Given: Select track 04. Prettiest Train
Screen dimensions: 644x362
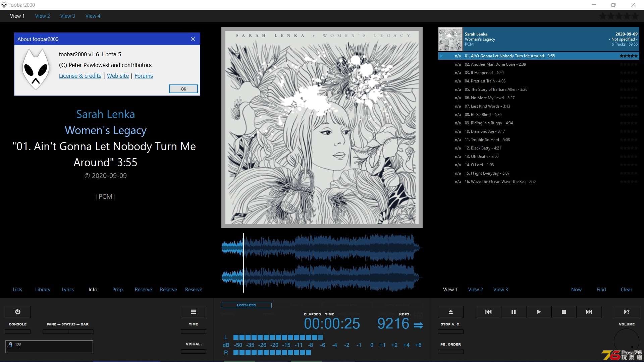Looking at the screenshot, I should (x=538, y=81).
